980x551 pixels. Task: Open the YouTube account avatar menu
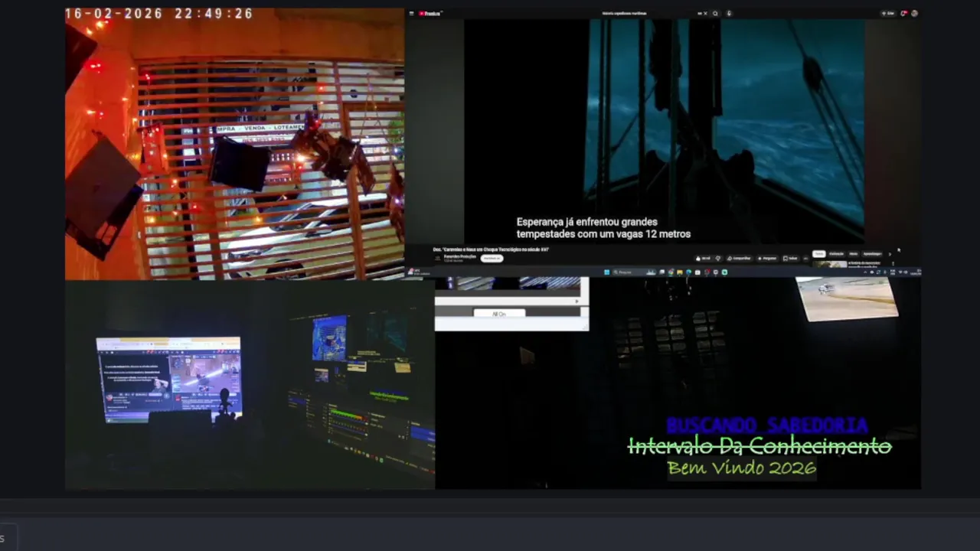pos(914,13)
